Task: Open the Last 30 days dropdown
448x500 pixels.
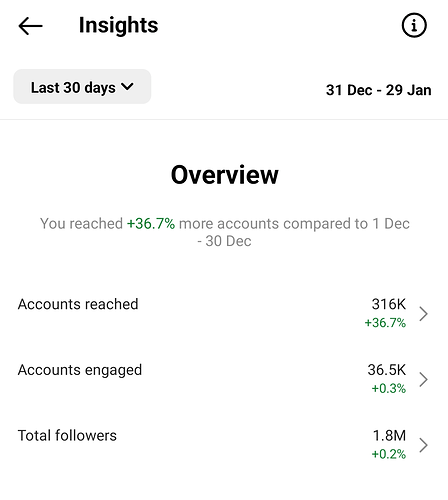Action: [82, 87]
